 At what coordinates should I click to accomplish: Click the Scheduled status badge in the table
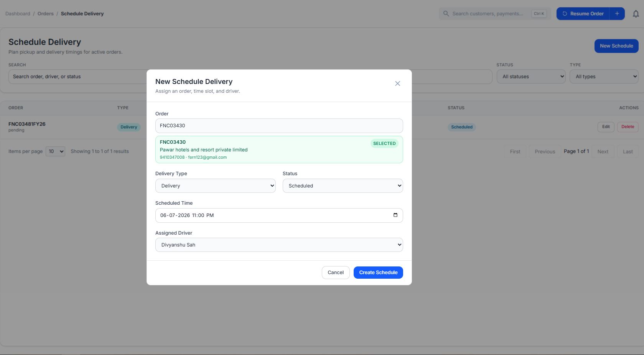click(x=462, y=127)
